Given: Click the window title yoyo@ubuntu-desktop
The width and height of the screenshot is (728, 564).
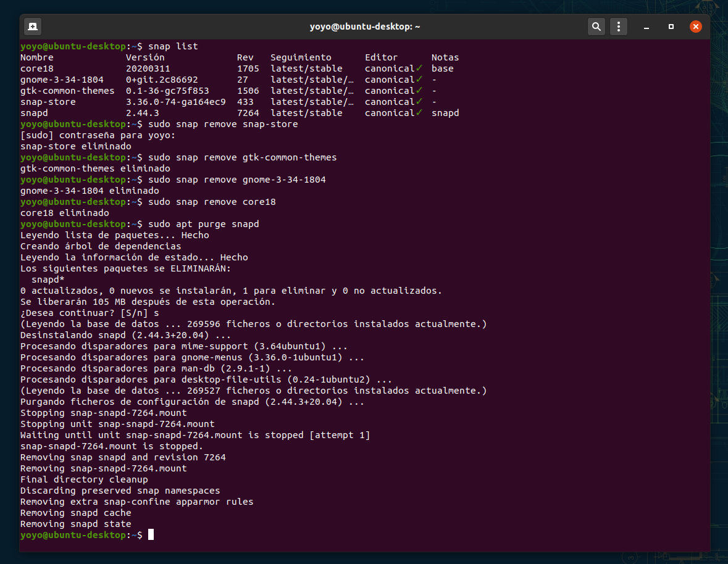Looking at the screenshot, I should pos(364,27).
